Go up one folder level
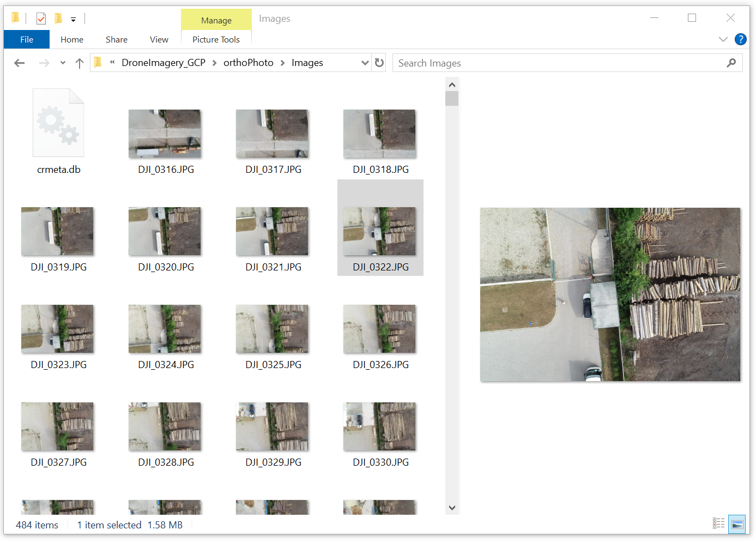This screenshot has width=756, height=542. (80, 63)
